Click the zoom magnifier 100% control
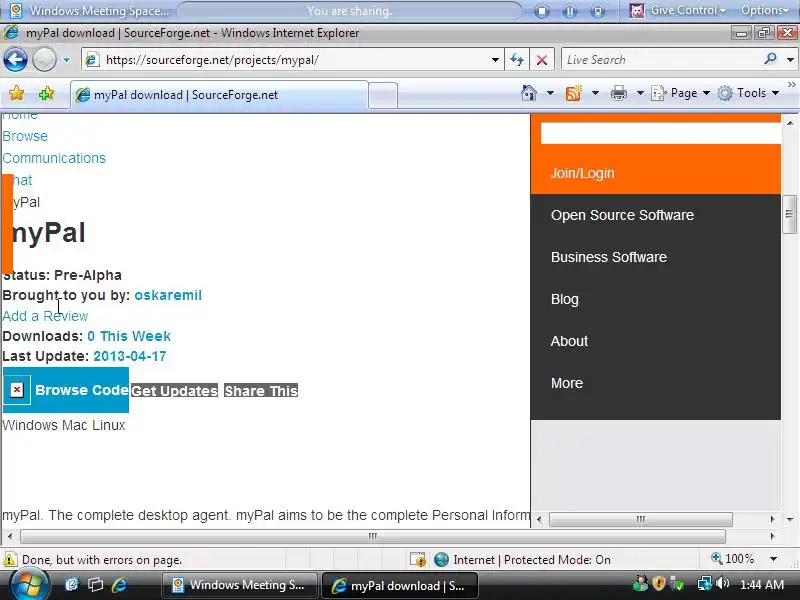 click(x=733, y=559)
